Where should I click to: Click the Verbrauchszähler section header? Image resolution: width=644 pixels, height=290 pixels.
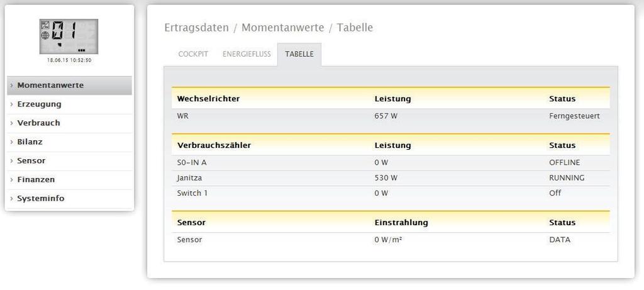(214, 145)
